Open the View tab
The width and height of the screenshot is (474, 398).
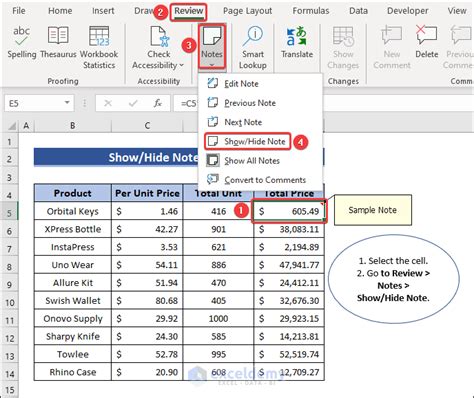[x=457, y=11]
